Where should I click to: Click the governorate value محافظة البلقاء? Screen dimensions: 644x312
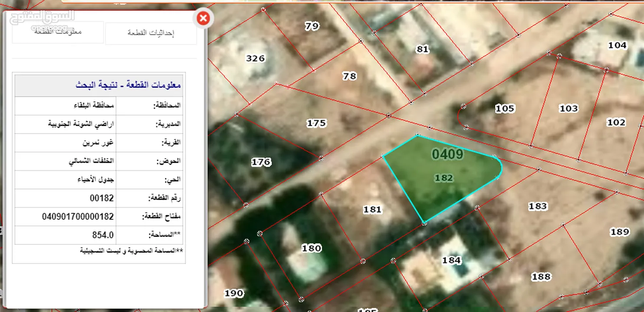point(93,105)
